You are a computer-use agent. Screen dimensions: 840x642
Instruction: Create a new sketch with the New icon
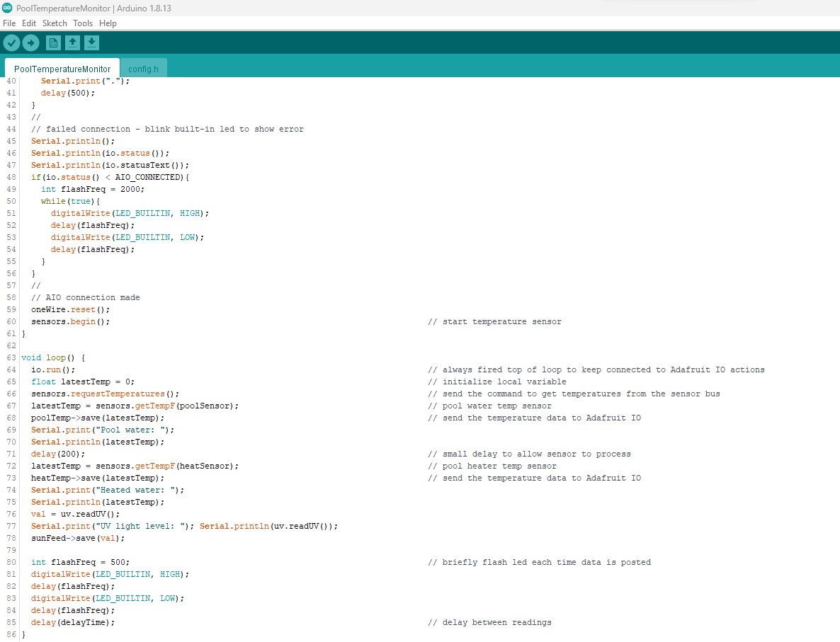pyautogui.click(x=53, y=43)
